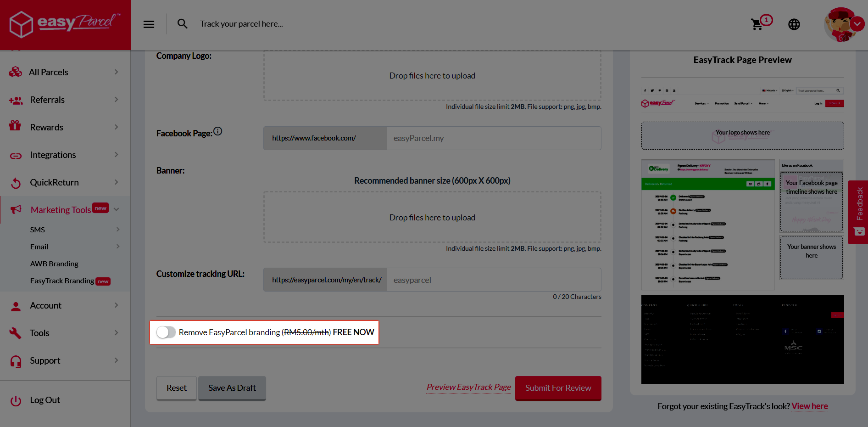Click the Rewards gift icon
Image resolution: width=868 pixels, height=427 pixels.
pyautogui.click(x=15, y=127)
